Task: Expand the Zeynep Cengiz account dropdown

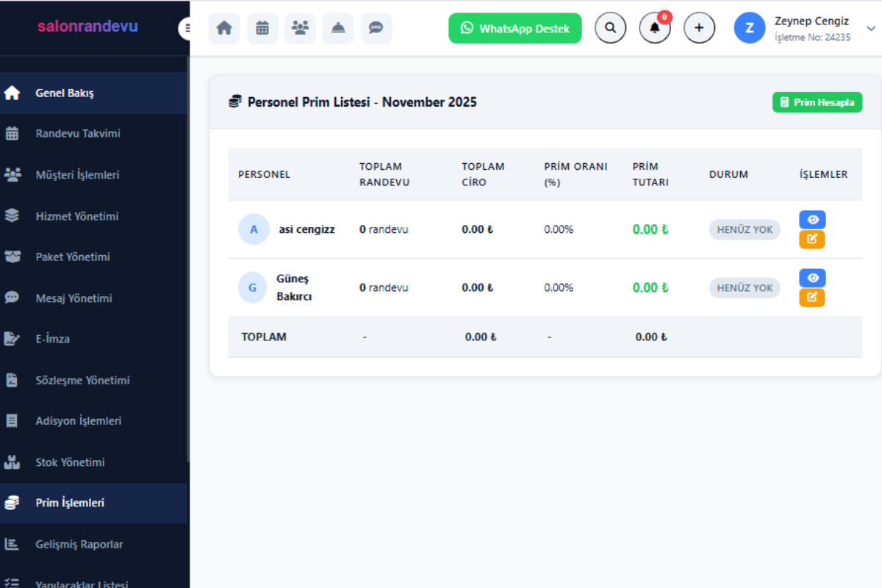Action: tap(871, 29)
